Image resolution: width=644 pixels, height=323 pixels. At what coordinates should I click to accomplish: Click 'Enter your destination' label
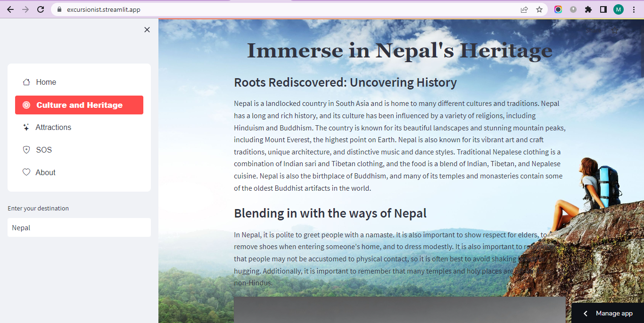[38, 208]
